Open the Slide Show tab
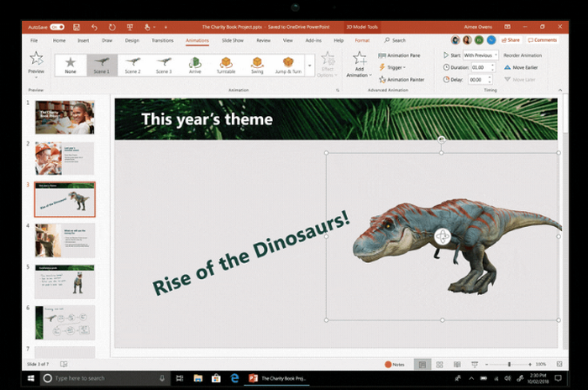 (x=233, y=40)
